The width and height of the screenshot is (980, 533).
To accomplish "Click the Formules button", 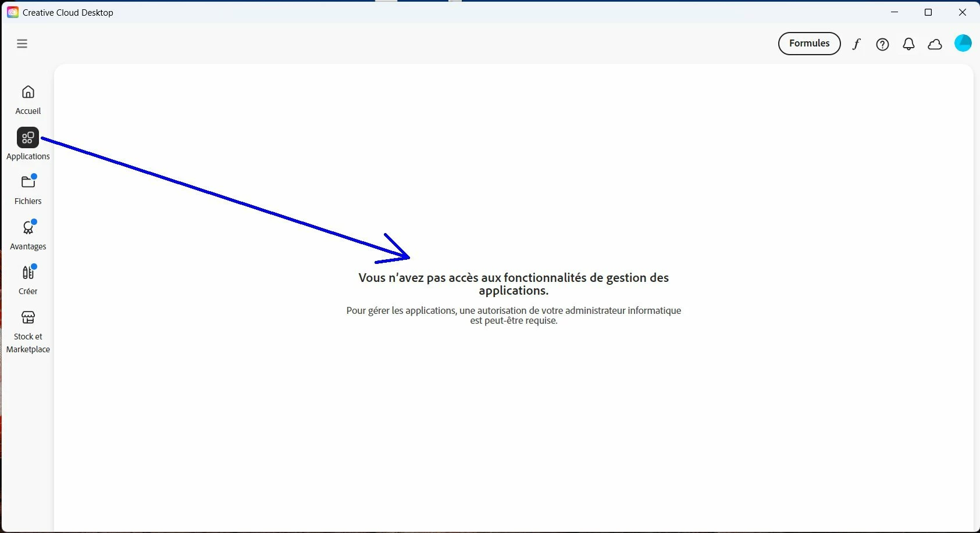I will [x=809, y=44].
